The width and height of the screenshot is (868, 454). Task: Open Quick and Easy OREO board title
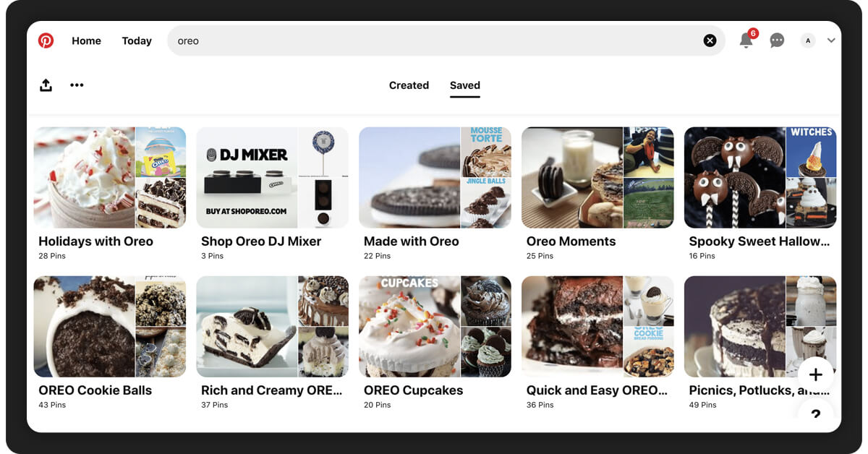point(597,390)
